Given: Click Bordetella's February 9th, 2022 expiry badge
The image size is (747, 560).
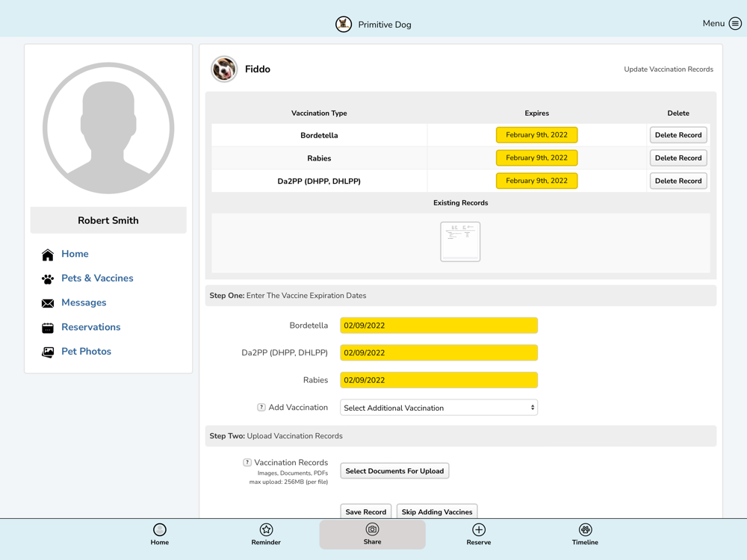Looking at the screenshot, I should [536, 134].
